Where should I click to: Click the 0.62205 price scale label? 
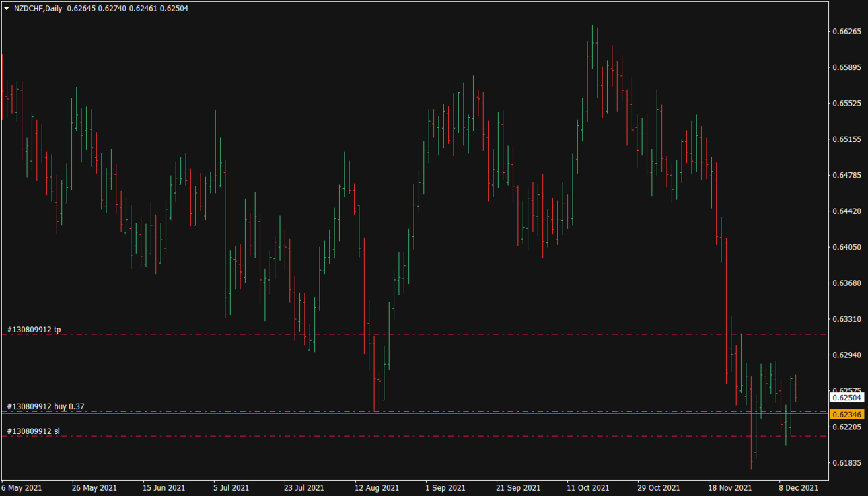click(847, 427)
